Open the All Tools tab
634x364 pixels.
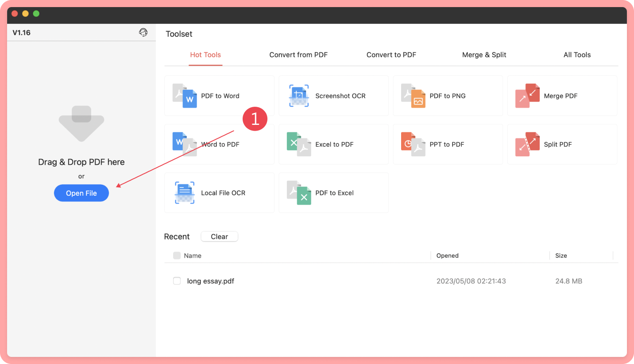click(x=577, y=55)
